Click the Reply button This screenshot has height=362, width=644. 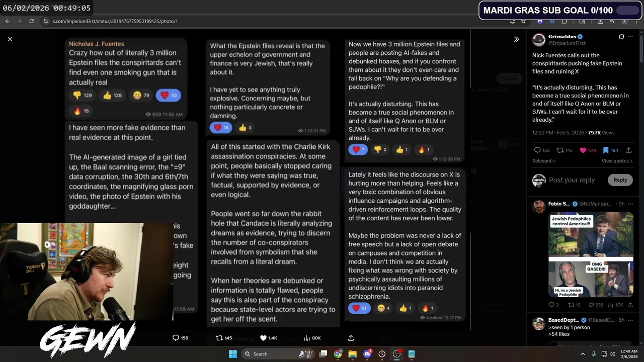(x=620, y=180)
